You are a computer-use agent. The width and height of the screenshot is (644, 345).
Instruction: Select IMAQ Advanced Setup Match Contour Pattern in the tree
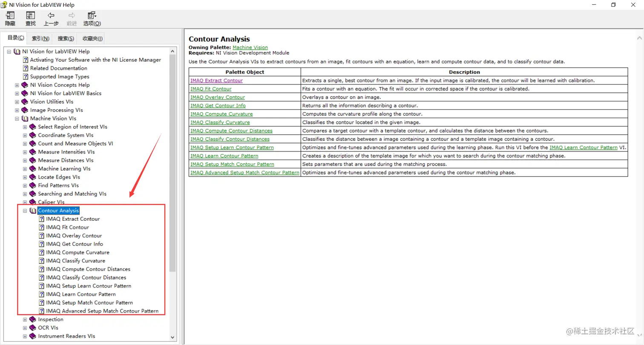102,311
